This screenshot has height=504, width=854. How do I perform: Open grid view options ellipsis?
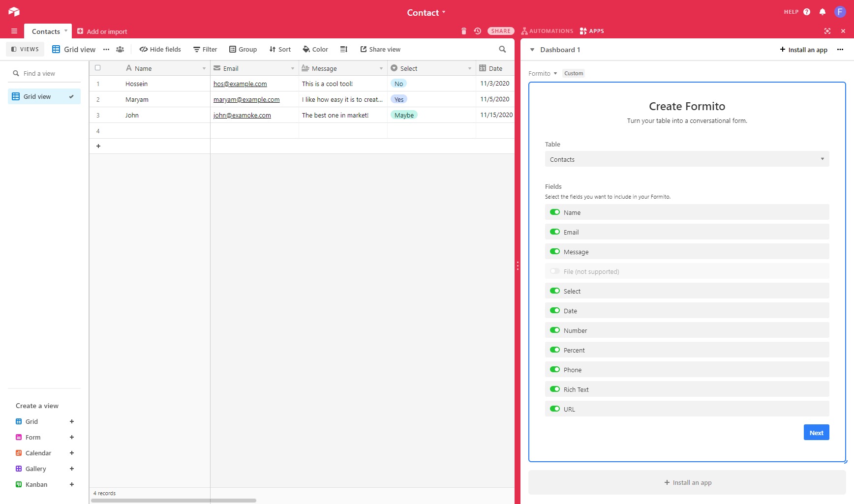point(106,49)
